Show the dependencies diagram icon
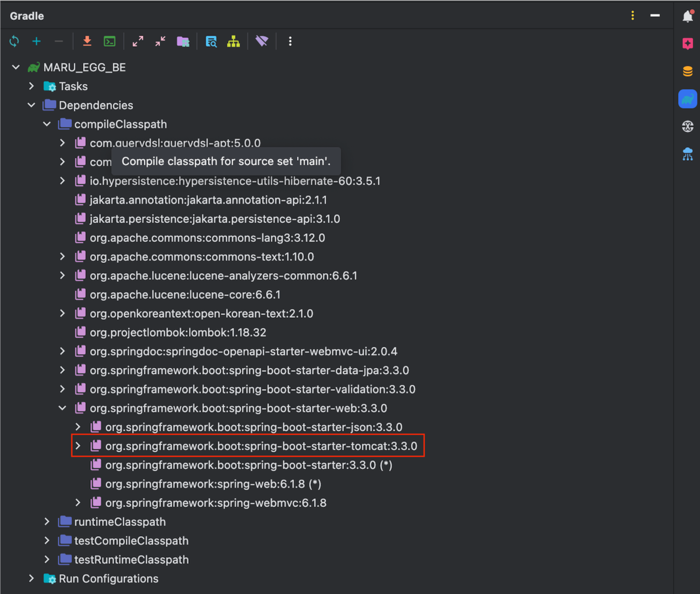This screenshot has width=700, height=594. point(233,41)
